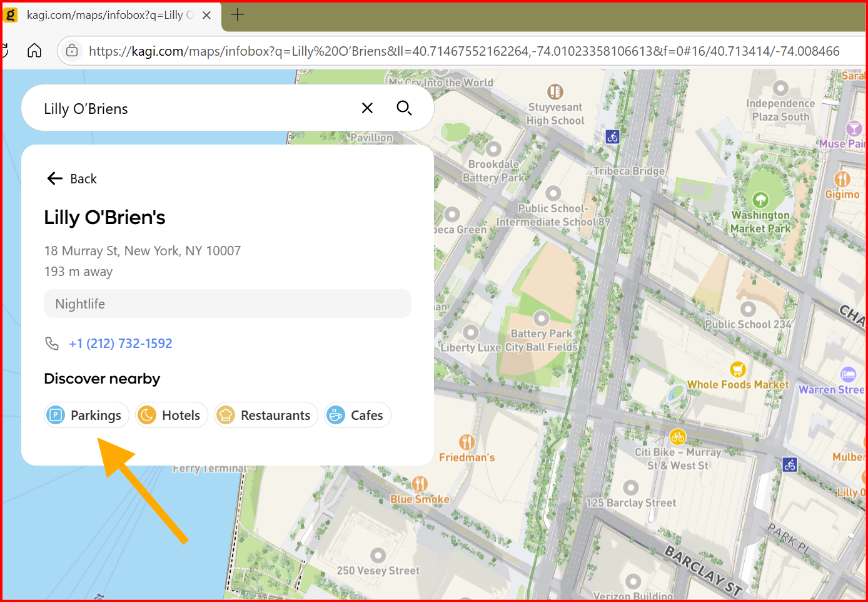Open the Whole Foods Market map marker
This screenshot has width=868, height=602.
[x=738, y=369]
